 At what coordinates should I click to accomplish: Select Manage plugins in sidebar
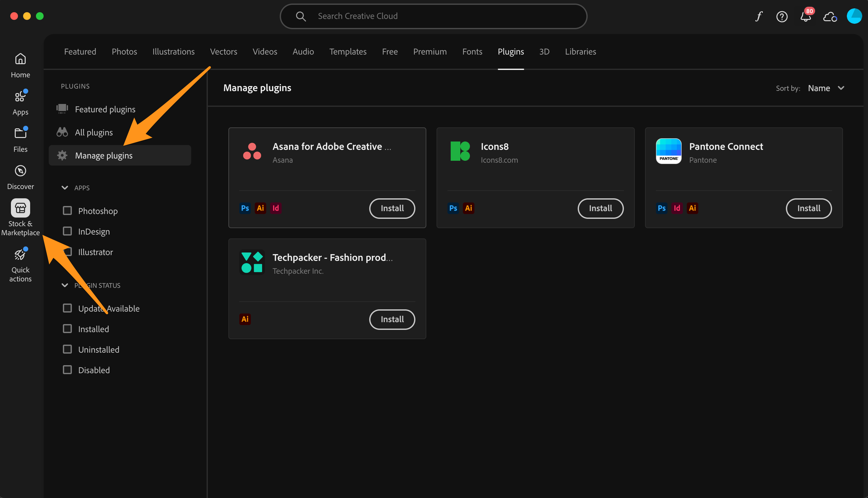click(120, 155)
